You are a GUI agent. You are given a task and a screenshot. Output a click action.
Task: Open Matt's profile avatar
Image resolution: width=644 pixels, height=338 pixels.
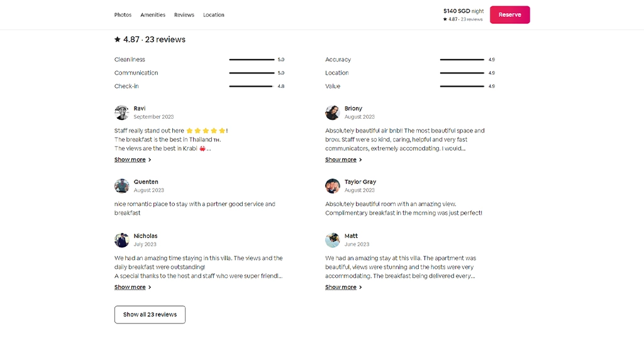coord(333,240)
